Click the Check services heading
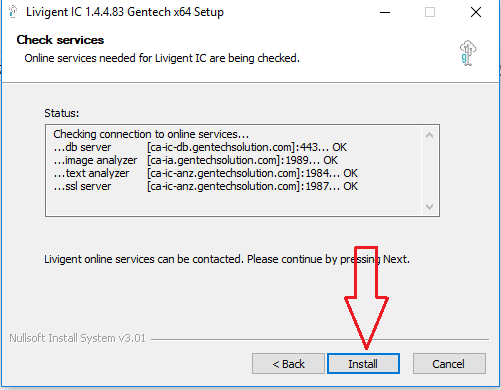The width and height of the screenshot is (501, 390). 60,40
